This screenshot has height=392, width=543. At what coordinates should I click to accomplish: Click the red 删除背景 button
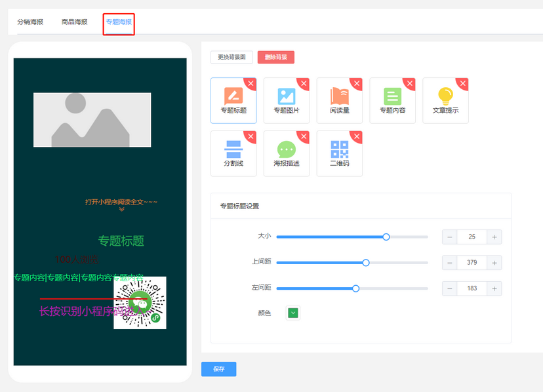pos(275,58)
